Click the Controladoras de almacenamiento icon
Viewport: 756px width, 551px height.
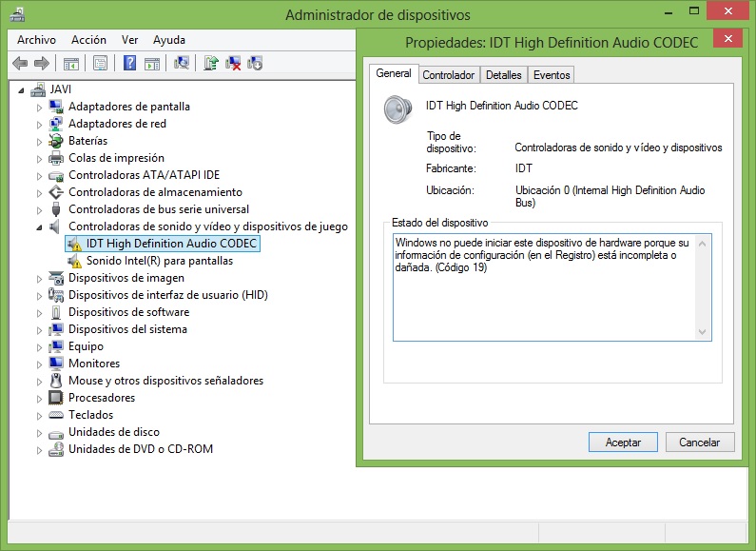tap(56, 192)
